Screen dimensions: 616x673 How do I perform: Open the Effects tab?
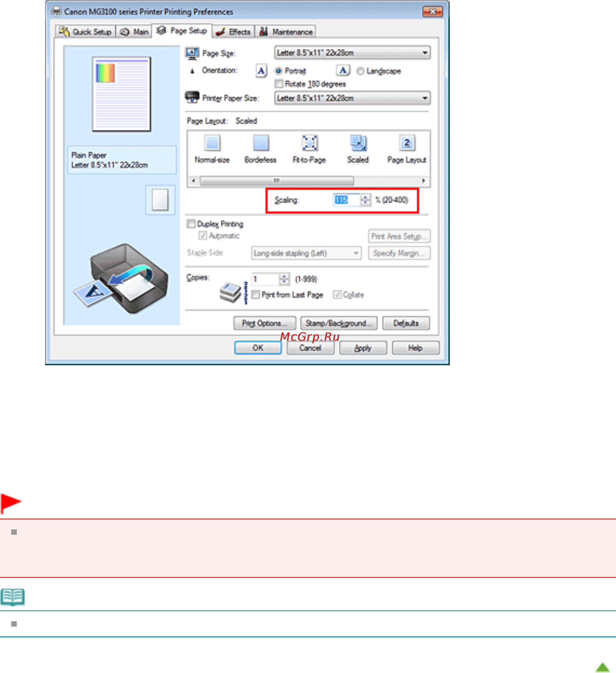tap(233, 32)
